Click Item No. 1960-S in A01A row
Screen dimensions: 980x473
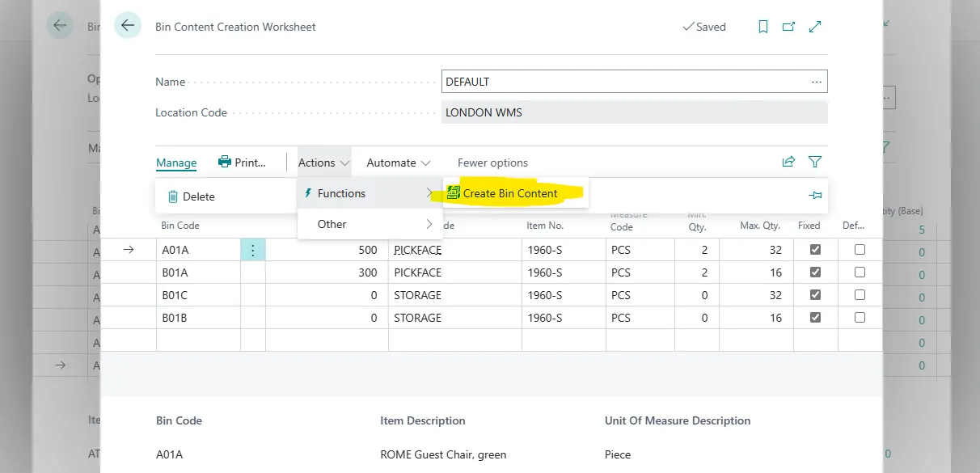(544, 250)
